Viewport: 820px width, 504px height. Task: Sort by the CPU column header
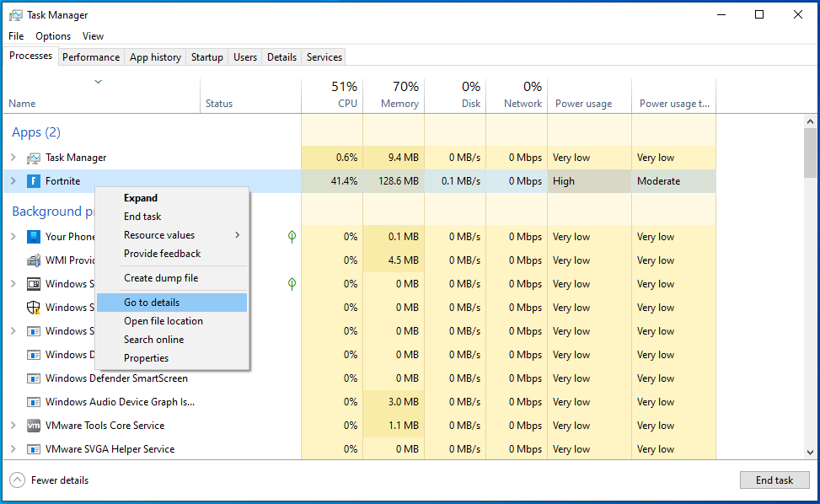(332, 95)
